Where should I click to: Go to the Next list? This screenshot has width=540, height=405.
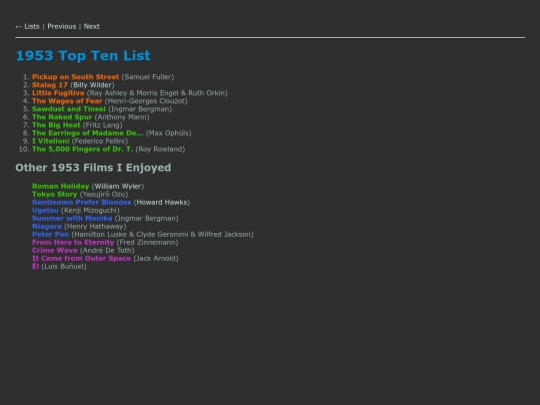pos(92,27)
